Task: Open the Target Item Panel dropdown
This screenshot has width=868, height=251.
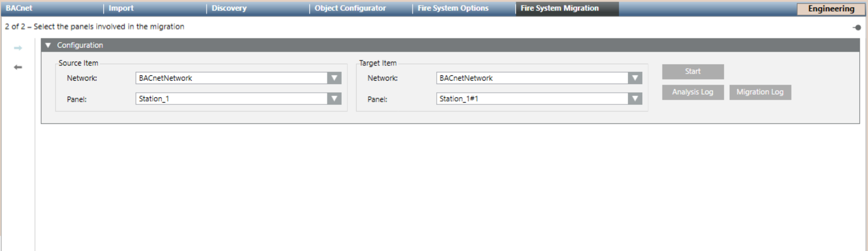Action: [635, 99]
